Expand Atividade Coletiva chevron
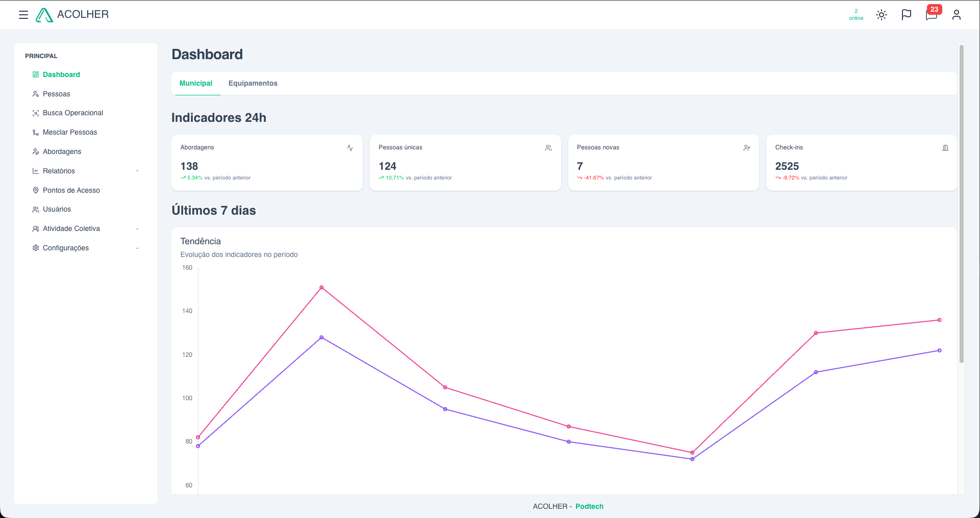980x518 pixels. click(137, 229)
